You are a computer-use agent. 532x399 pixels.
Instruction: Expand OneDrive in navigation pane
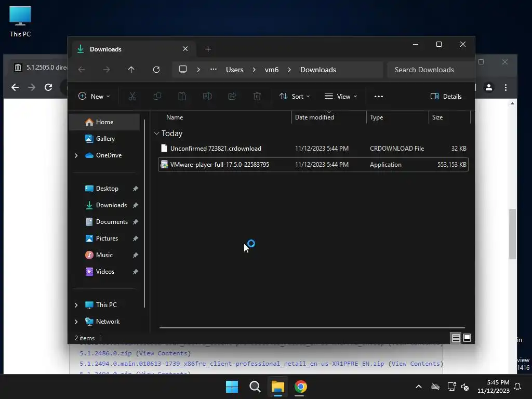[x=76, y=155]
